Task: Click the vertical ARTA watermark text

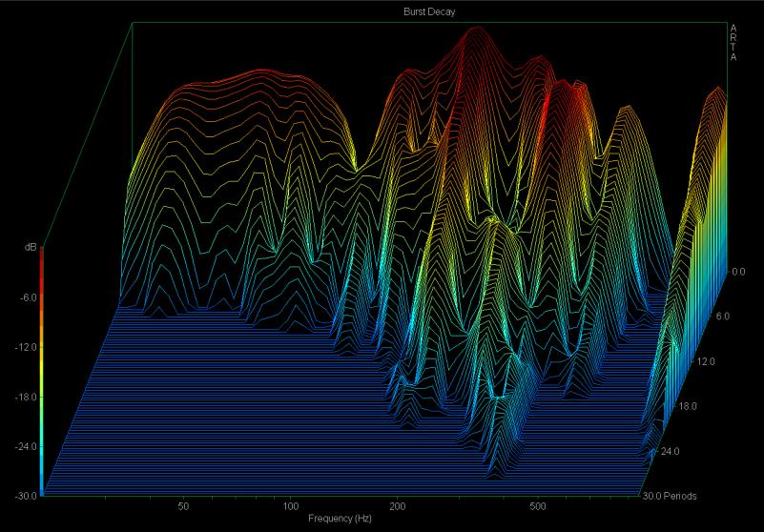Action: point(733,43)
